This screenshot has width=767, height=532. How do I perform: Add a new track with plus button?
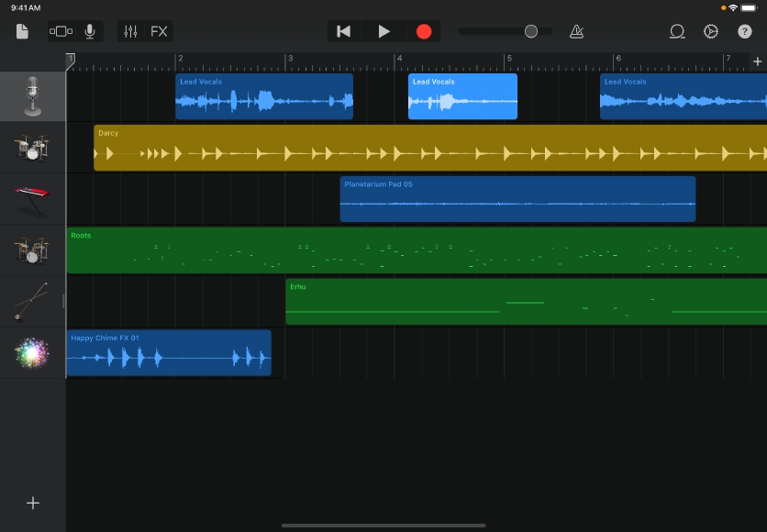tap(33, 503)
